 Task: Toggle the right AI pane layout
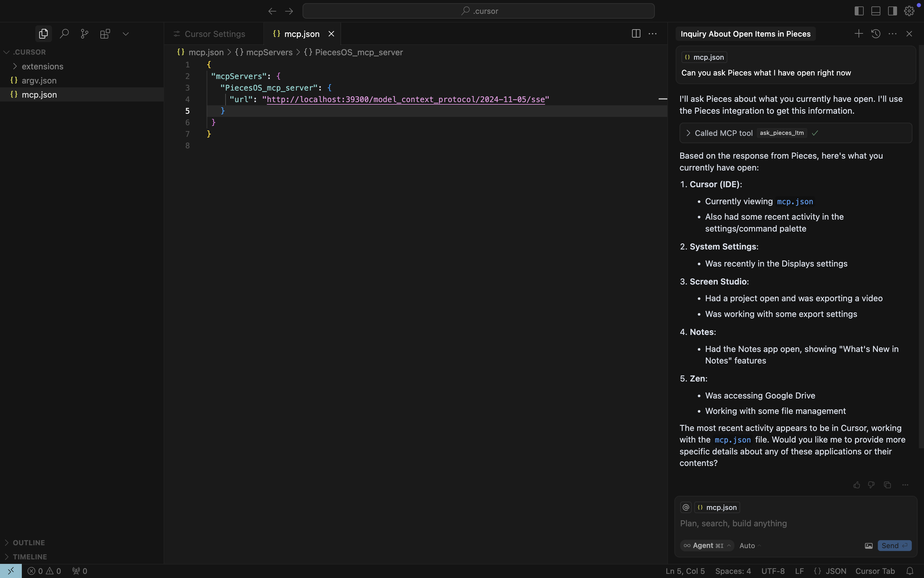(892, 11)
